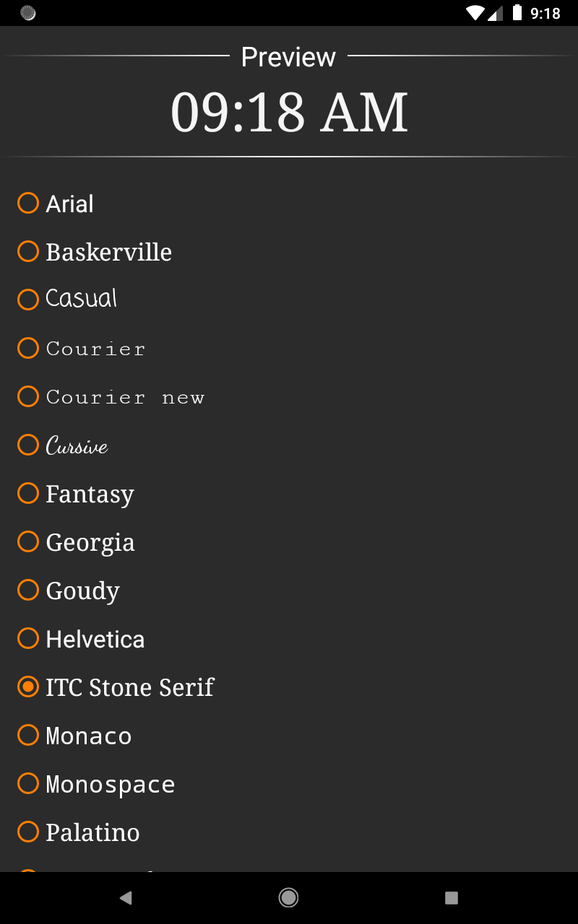Tap the Wi-Fi signal icon
Image resolution: width=578 pixels, height=924 pixels.
click(475, 12)
